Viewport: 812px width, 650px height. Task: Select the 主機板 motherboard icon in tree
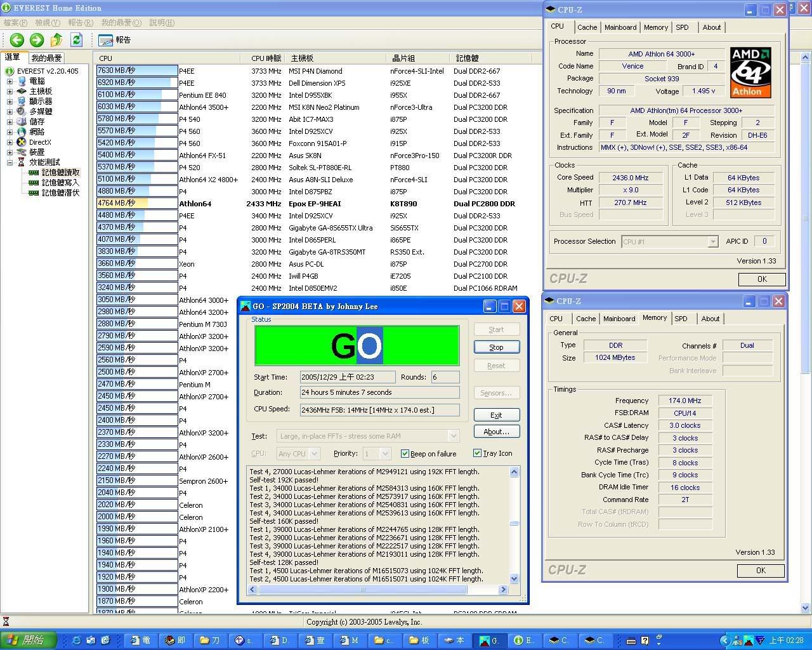(x=22, y=91)
